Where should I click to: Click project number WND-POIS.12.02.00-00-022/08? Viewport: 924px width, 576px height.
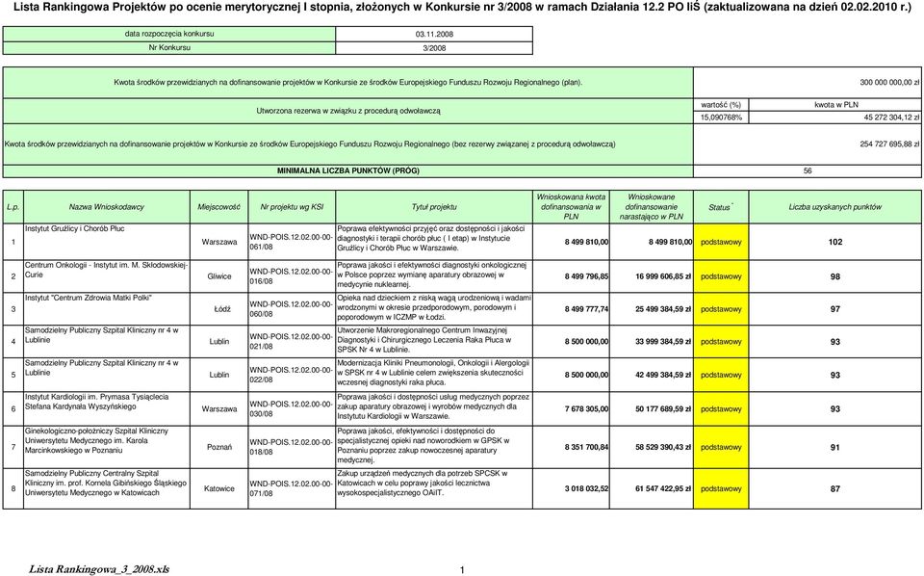point(292,375)
